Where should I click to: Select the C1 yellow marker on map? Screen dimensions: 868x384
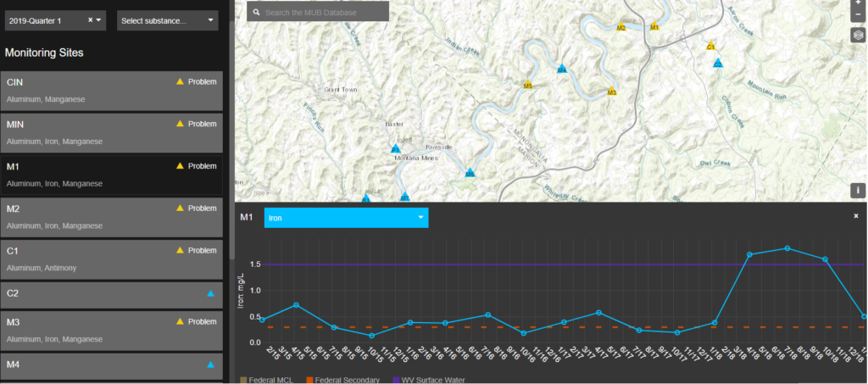click(711, 46)
